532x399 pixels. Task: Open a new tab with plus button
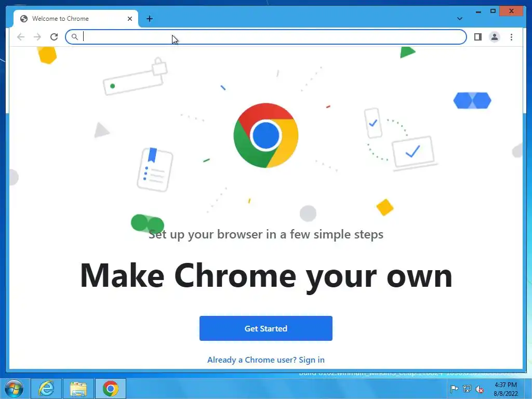pos(150,19)
